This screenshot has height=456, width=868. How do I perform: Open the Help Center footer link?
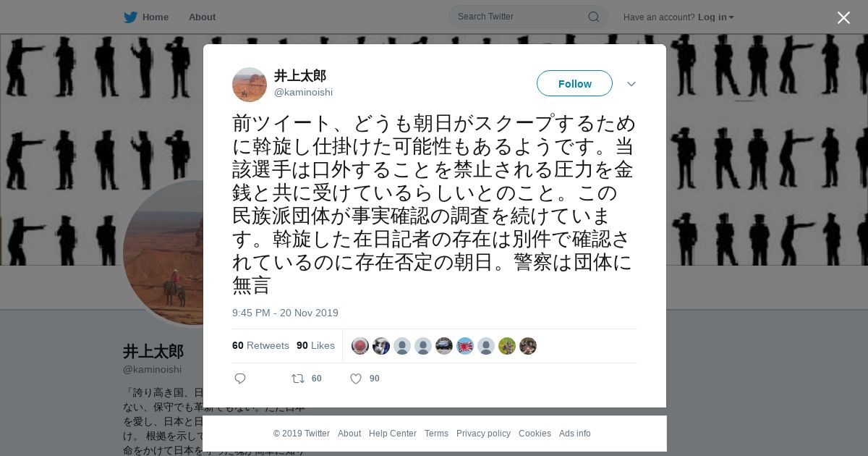(x=393, y=434)
